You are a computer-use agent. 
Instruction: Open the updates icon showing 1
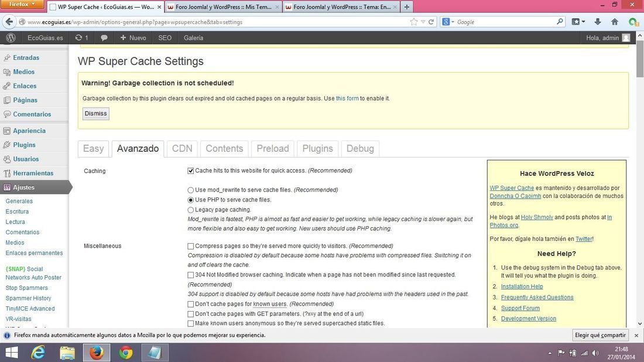[82, 38]
